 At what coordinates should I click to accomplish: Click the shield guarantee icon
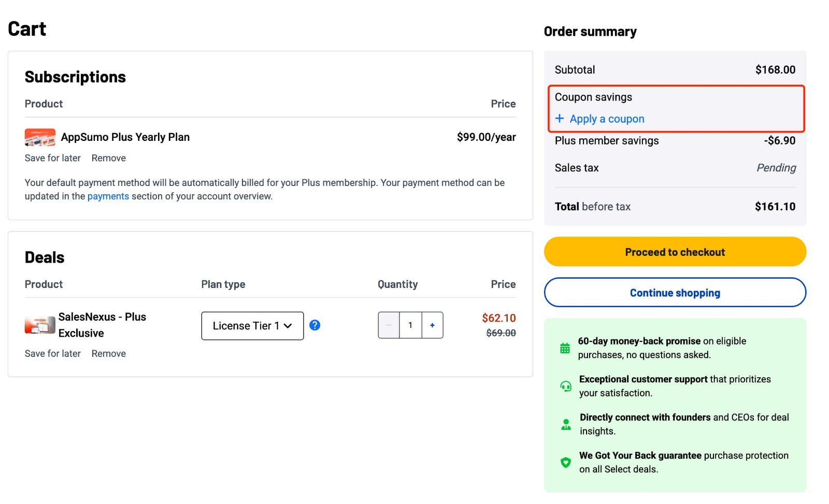click(x=565, y=462)
